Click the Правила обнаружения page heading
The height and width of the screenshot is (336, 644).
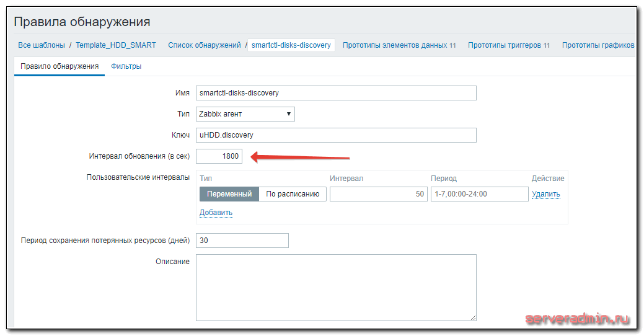click(x=82, y=21)
